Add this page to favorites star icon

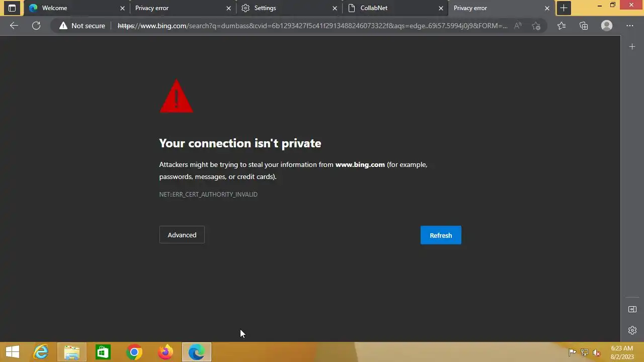pos(536,26)
